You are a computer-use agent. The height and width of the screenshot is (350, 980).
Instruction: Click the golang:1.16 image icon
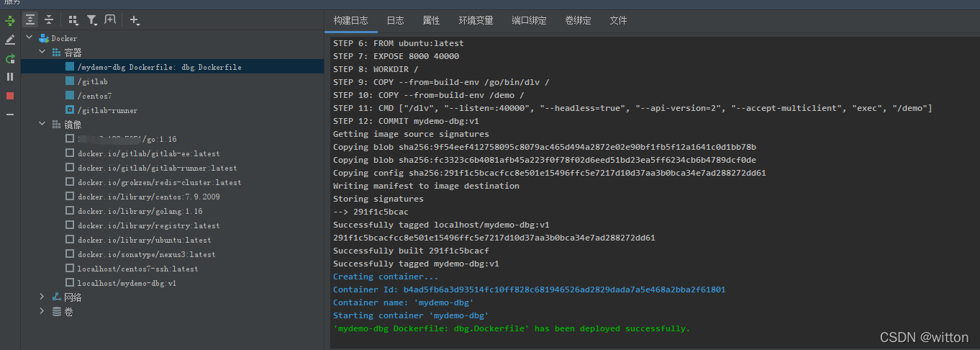click(70, 211)
